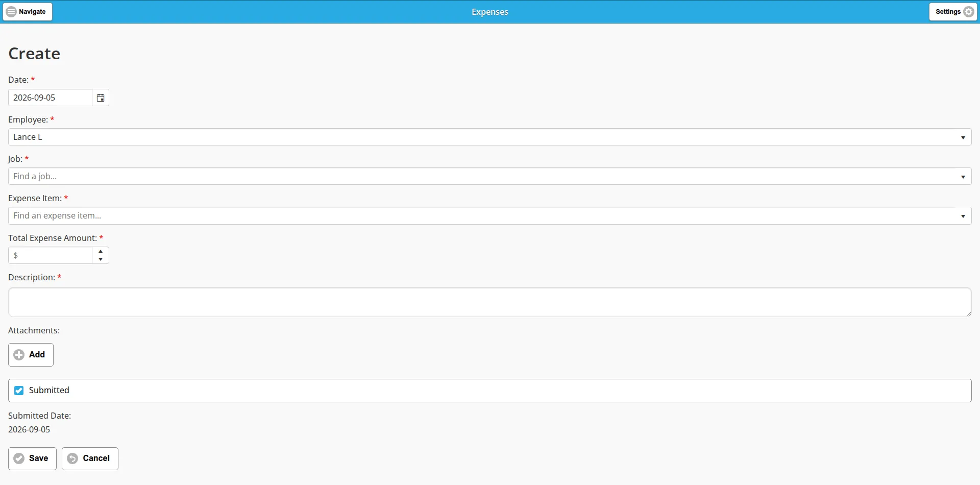Cancel the expense creation
Image resolution: width=980 pixels, height=485 pixels.
tap(90, 458)
